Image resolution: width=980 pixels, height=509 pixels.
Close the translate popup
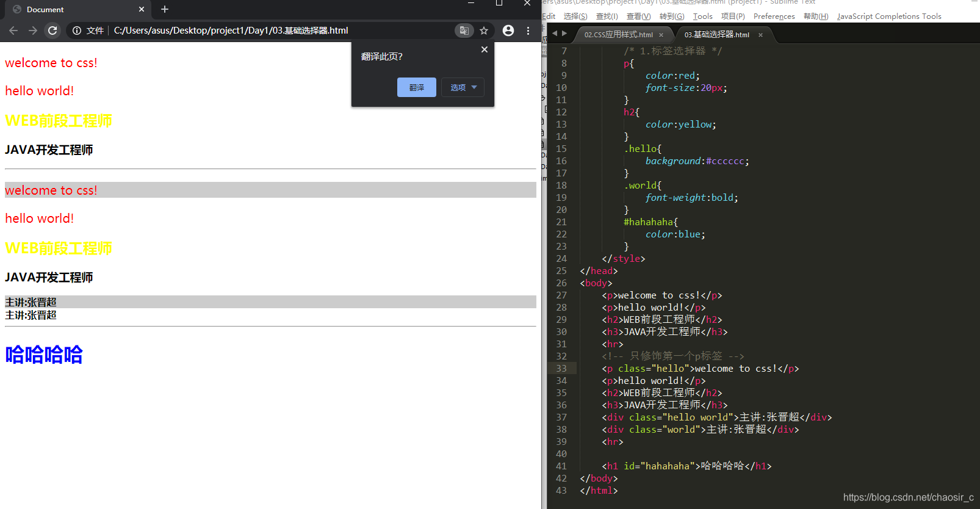click(x=485, y=49)
